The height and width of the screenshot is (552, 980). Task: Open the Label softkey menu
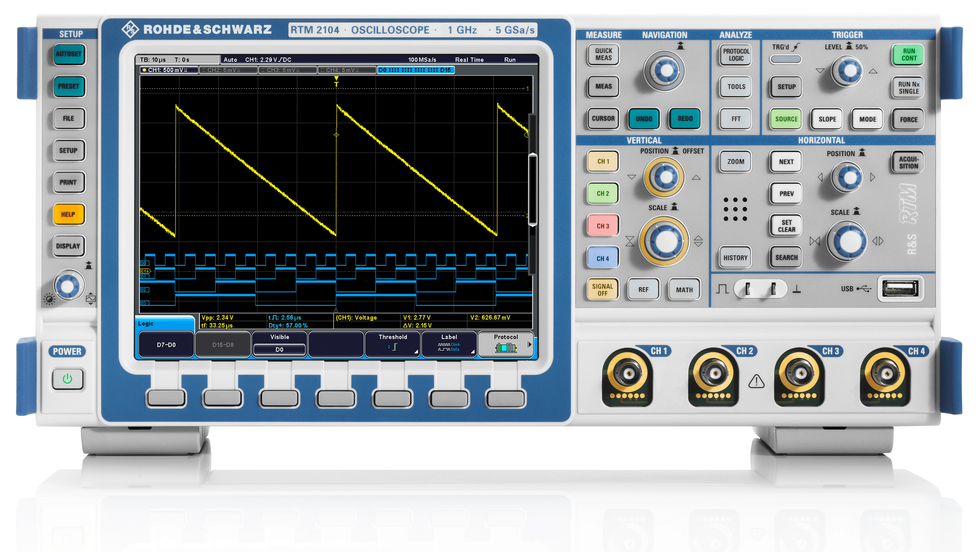(x=449, y=345)
